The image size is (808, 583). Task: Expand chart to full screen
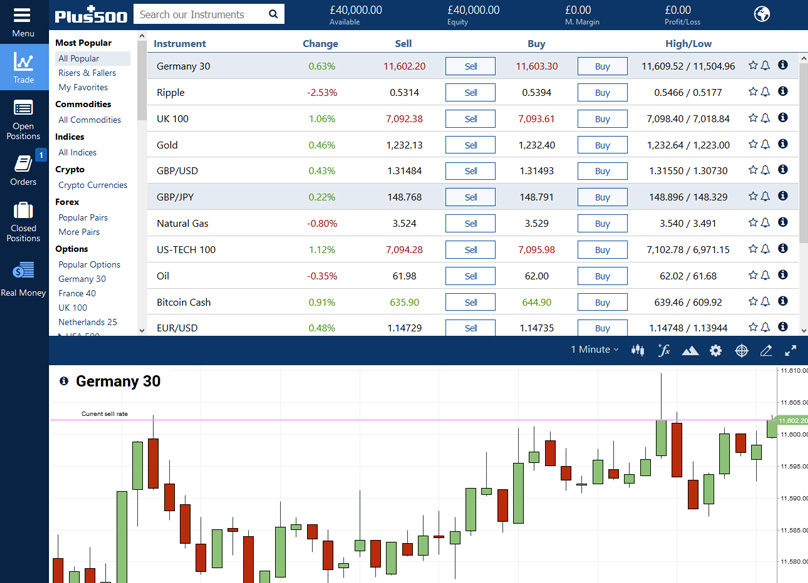coord(790,351)
